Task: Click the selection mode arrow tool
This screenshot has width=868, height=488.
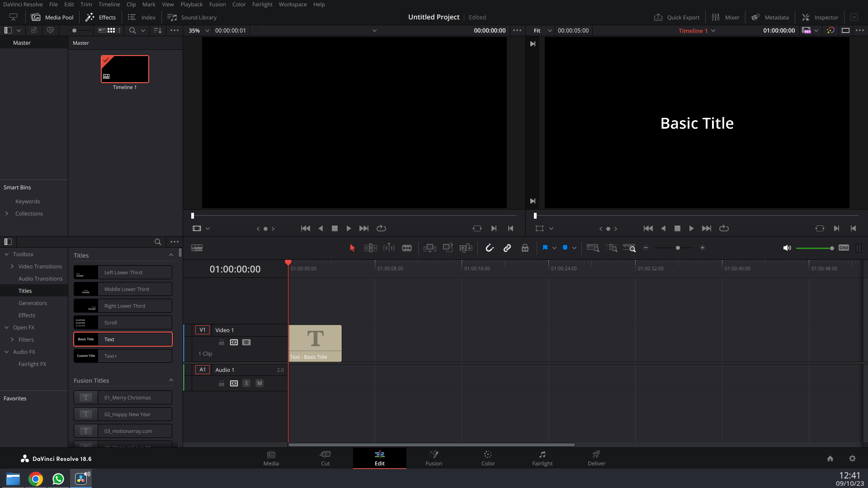Action: pos(353,248)
